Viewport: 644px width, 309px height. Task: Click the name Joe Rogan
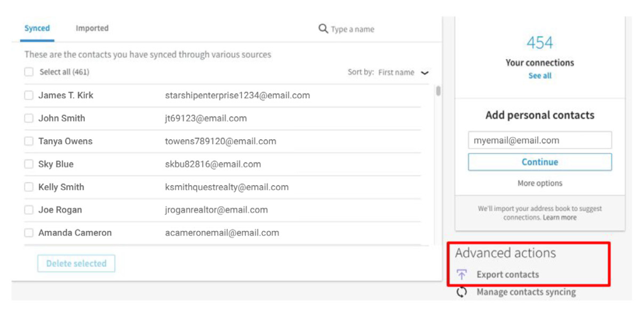[x=60, y=210]
